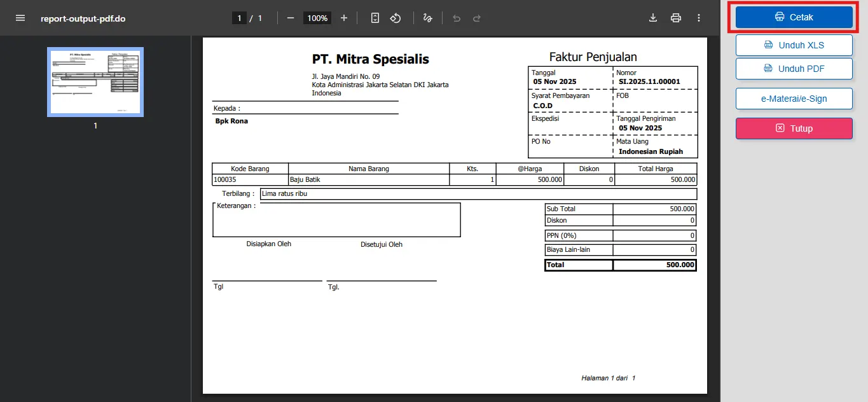Viewport: 868px width, 402px height.
Task: Open the PDF download icon
Action: 652,17
